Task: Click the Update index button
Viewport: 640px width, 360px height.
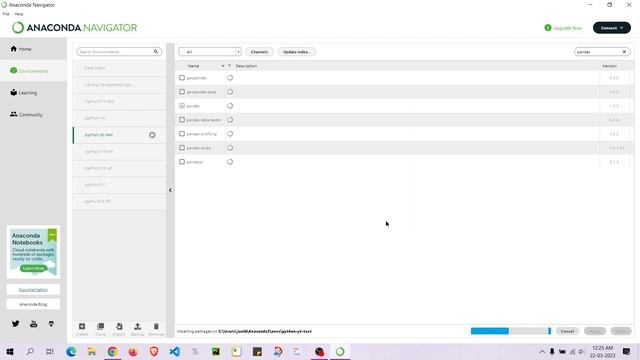Action: [x=297, y=52]
